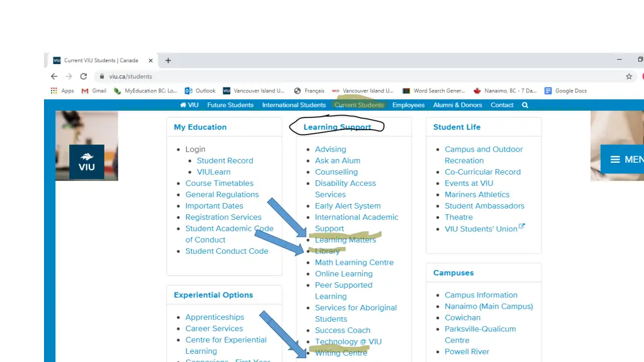Open the Theatre link

pyautogui.click(x=458, y=217)
